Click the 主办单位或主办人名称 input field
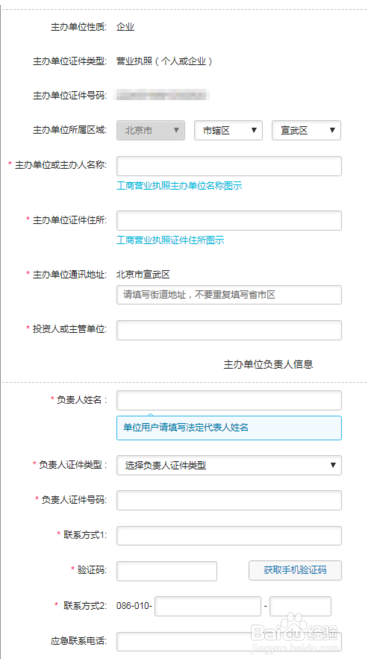The width and height of the screenshot is (368, 666). pyautogui.click(x=229, y=166)
